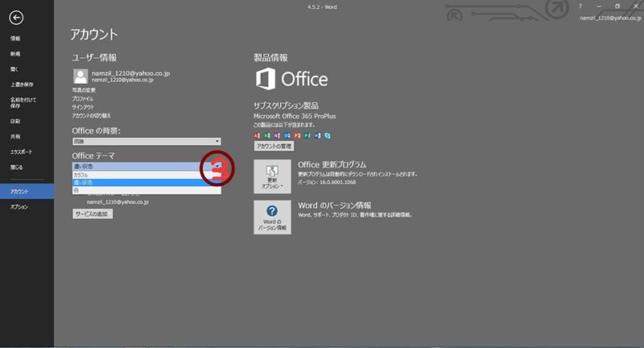Open オプション in the sidebar
Image resolution: width=644 pixels, height=348 pixels.
[19, 207]
